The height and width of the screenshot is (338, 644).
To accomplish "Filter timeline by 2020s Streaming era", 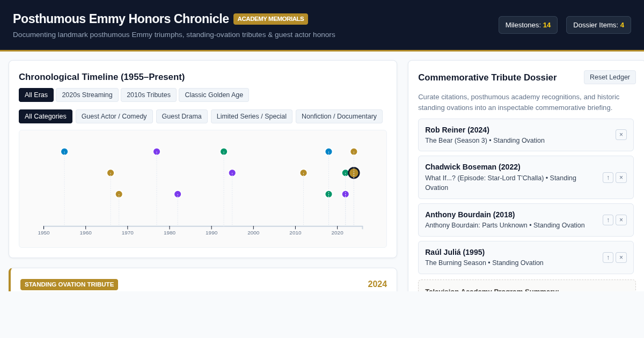I will (x=87, y=95).
